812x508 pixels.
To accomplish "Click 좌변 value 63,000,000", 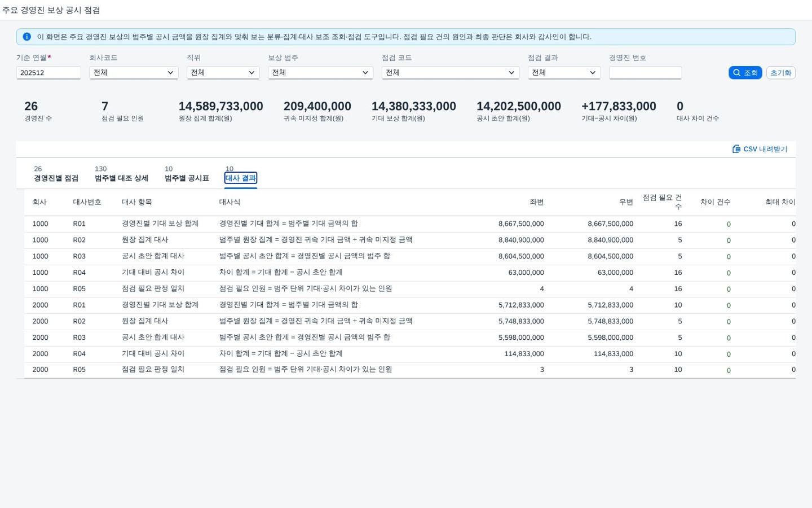I will [x=526, y=273].
